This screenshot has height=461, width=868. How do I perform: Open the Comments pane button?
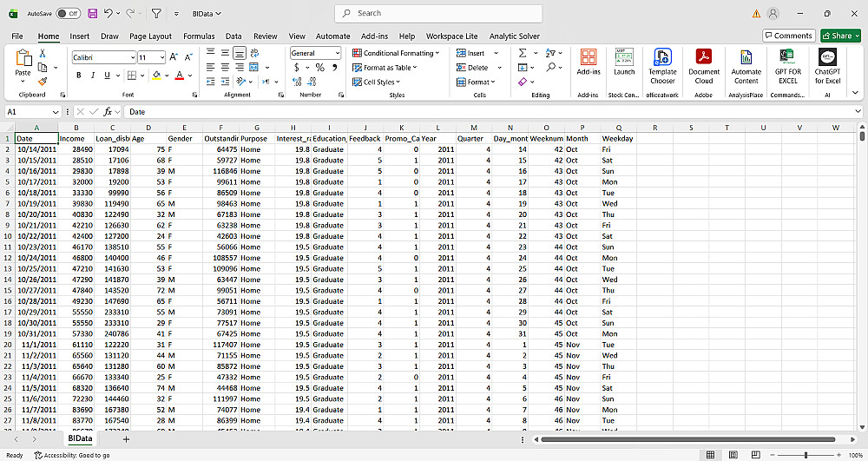point(788,36)
